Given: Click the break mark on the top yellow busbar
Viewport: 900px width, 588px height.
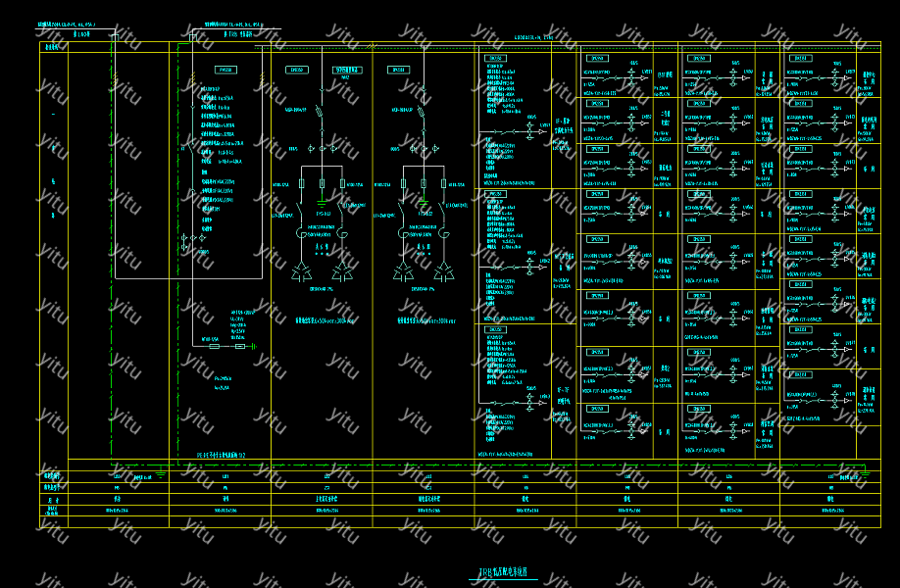Looking at the screenshot, I should pyautogui.click(x=370, y=45).
